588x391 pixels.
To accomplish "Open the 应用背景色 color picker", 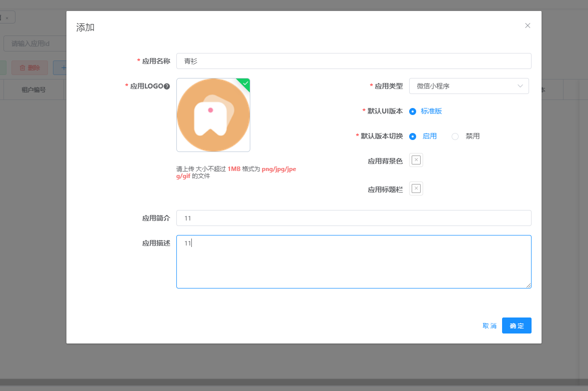I will coord(416,160).
